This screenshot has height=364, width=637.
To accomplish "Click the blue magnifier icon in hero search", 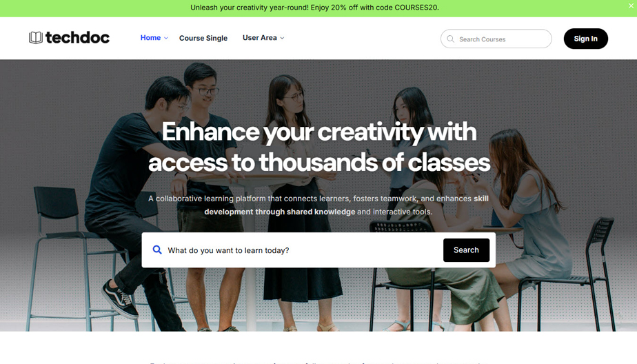I will (x=157, y=250).
